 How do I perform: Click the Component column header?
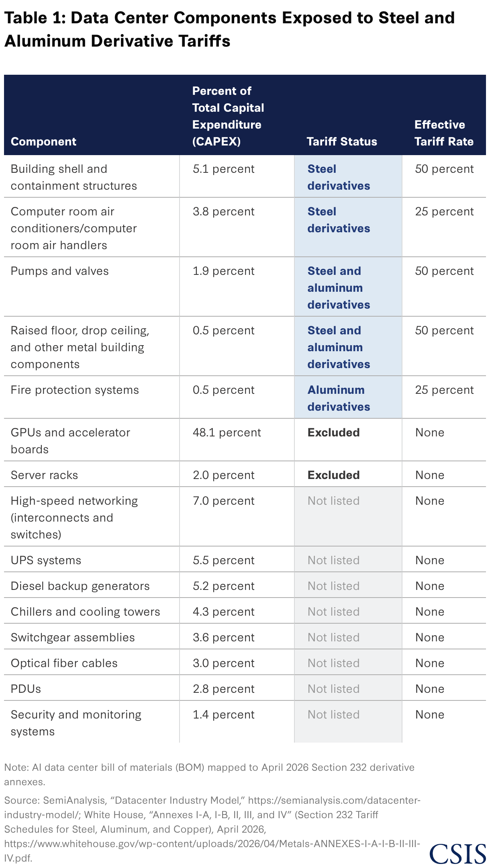click(43, 141)
